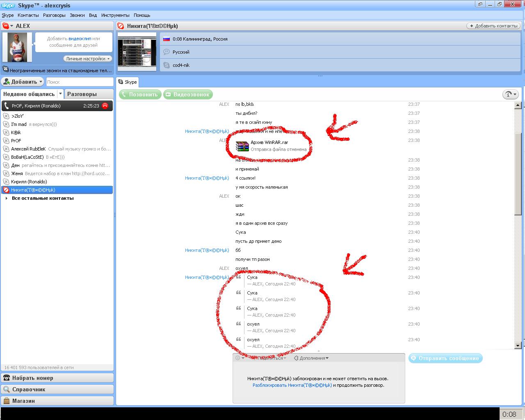
Task: Click language icon beside Русский
Action: [x=167, y=52]
